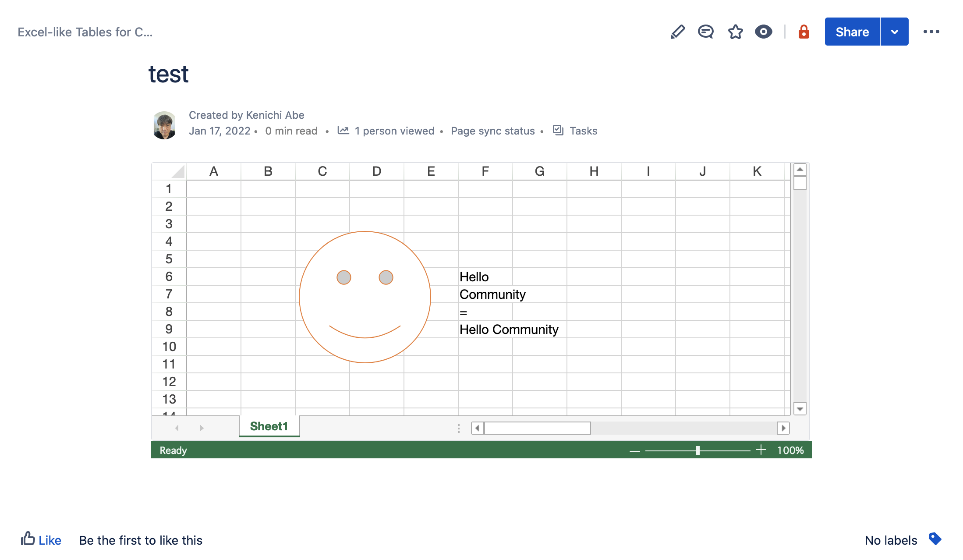963x560 pixels.
Task: Select column K header
Action: pyautogui.click(x=757, y=171)
